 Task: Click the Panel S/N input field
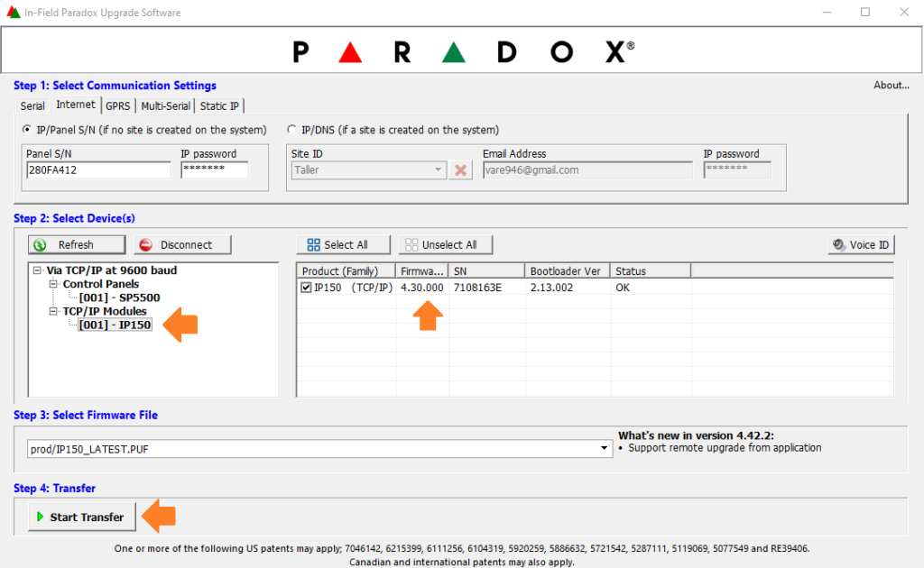click(98, 170)
